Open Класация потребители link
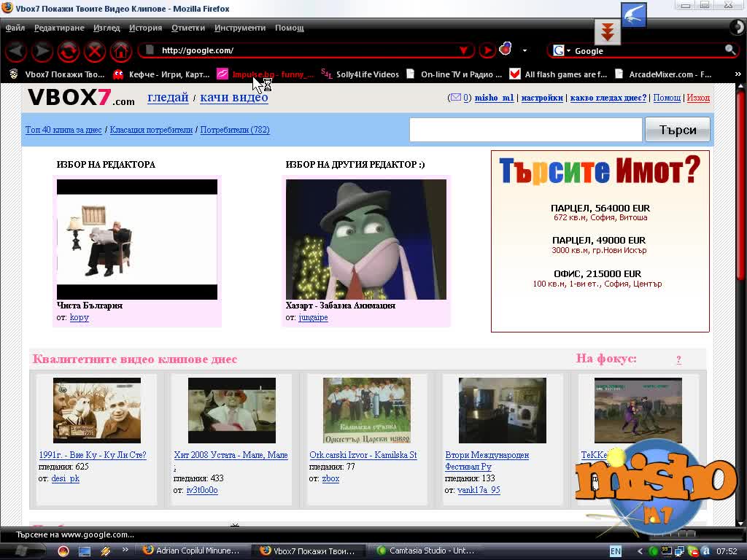 [151, 130]
